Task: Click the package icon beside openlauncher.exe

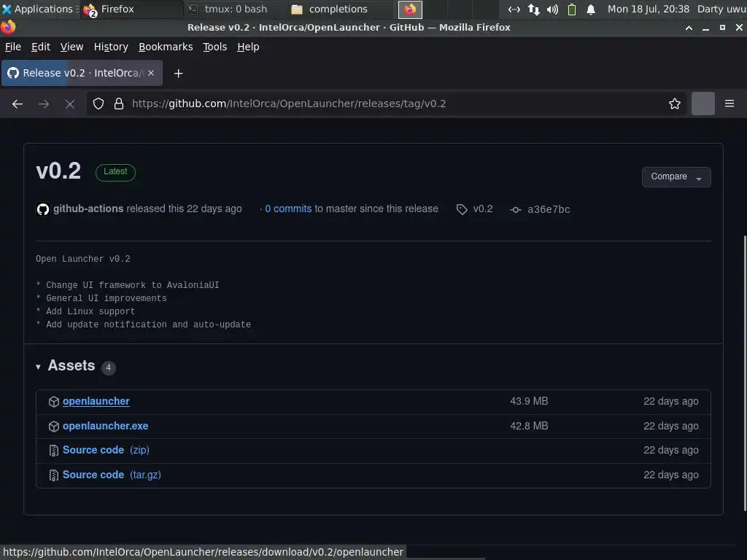Action: pyautogui.click(x=54, y=426)
